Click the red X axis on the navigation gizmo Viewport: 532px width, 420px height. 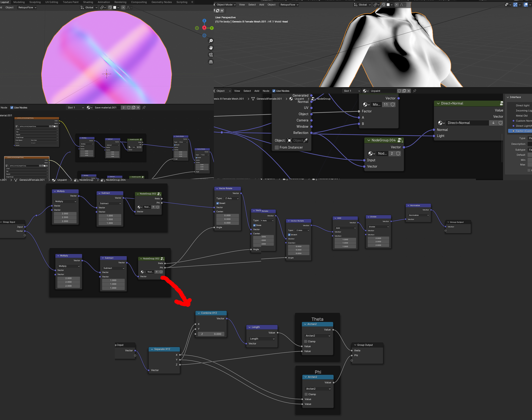(x=204, y=28)
